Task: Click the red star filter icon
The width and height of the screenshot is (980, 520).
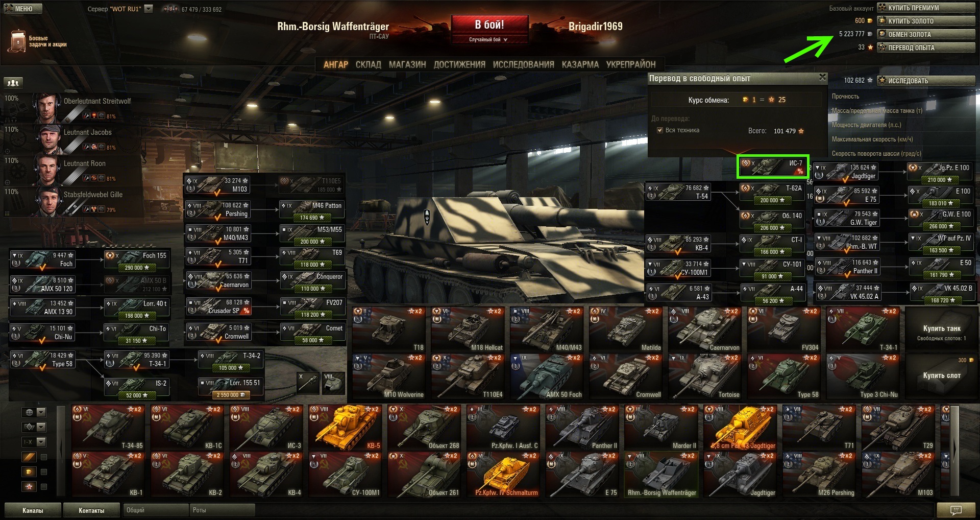Action: [29, 486]
